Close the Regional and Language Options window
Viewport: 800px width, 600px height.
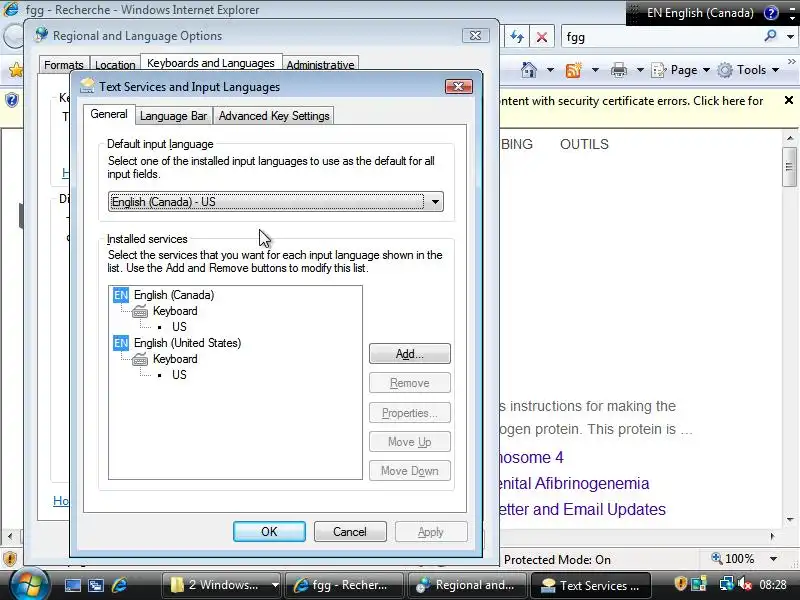[x=476, y=36]
